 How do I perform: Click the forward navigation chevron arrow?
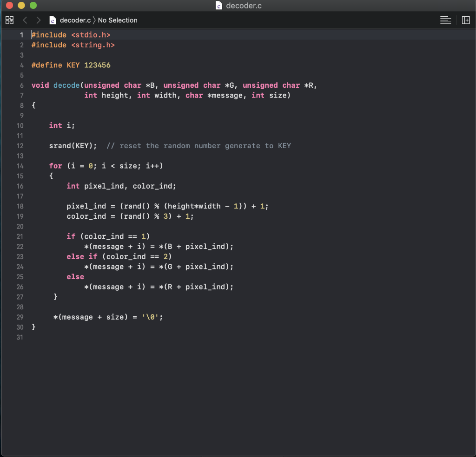[38, 20]
